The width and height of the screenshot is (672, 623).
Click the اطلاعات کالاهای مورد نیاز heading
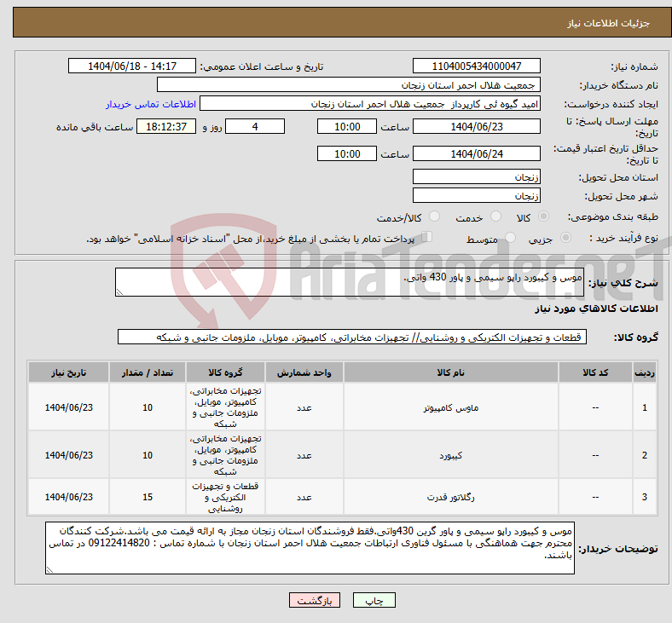[596, 309]
